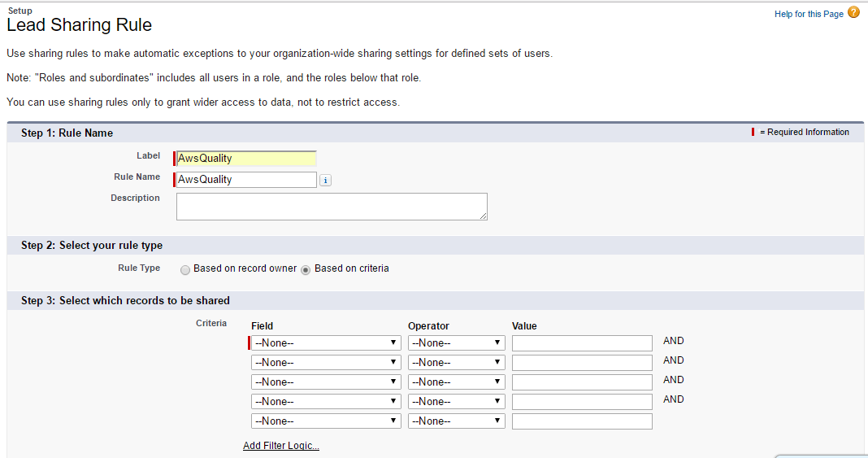Viewport: 868px width, 458px height.
Task: Click the Value column header
Action: click(524, 326)
